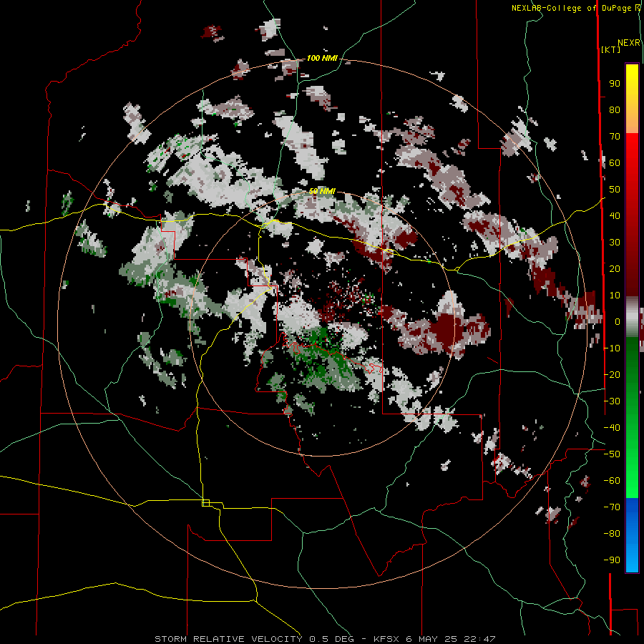Click the '0' value on the velocity scale
The width and height of the screenshot is (644, 644).
[618, 322]
